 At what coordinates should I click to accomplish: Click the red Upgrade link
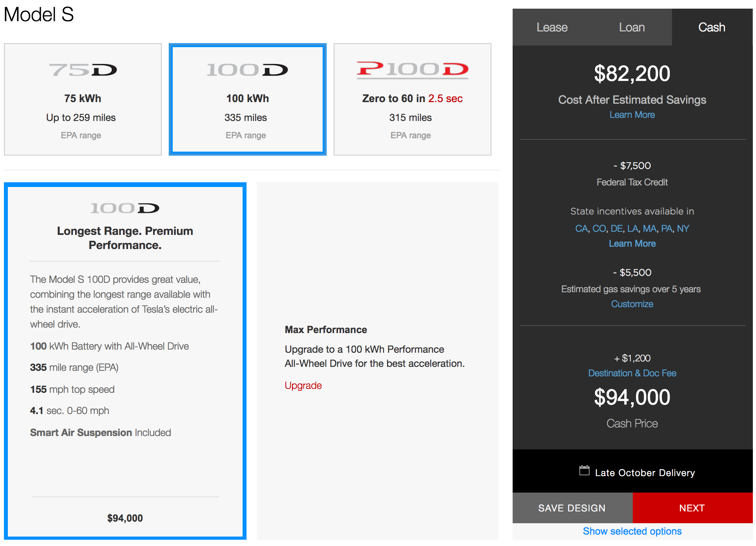tap(303, 385)
